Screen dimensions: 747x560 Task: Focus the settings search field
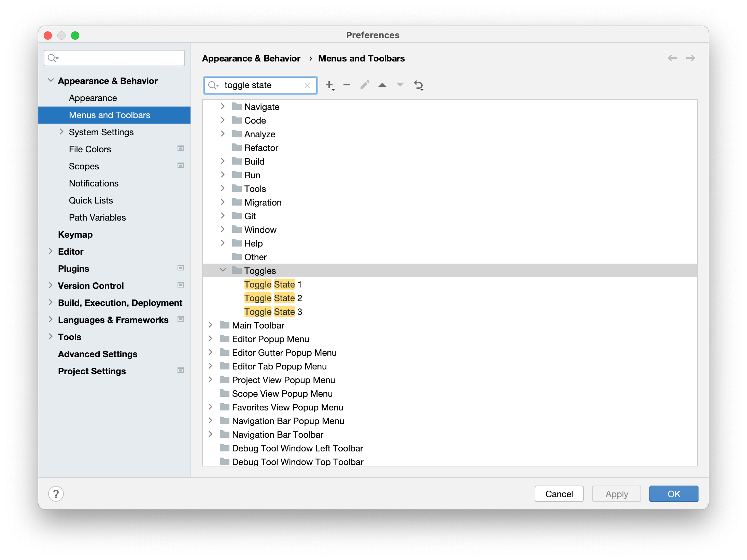[114, 58]
